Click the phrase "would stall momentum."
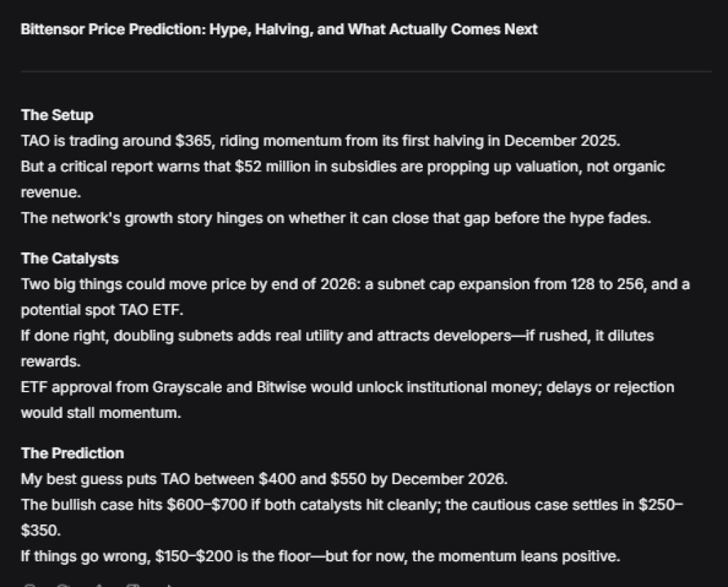The height and width of the screenshot is (587, 728). pos(100,413)
